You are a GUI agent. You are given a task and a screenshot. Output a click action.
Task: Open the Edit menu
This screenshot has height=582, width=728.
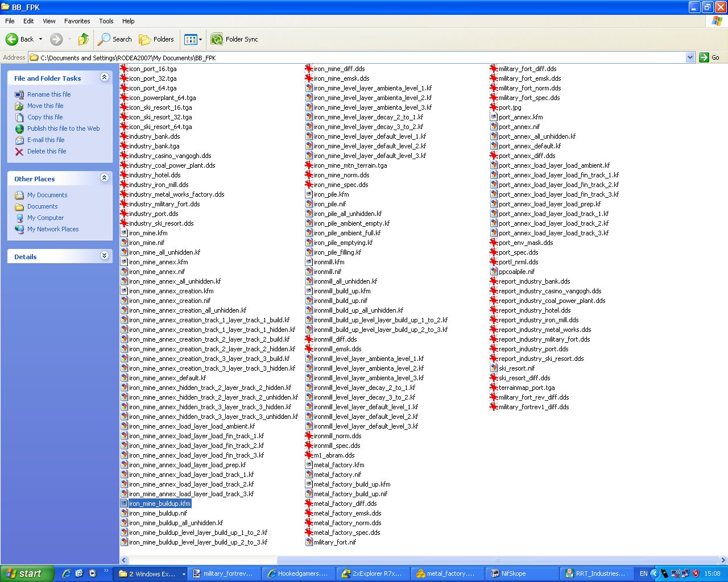tap(28, 21)
